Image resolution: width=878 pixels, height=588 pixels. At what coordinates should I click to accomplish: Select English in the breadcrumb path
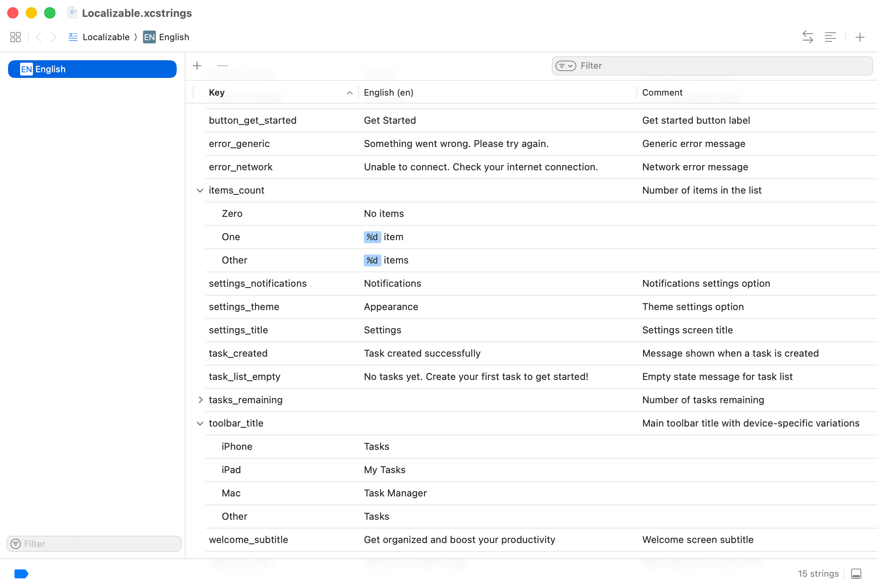tap(174, 37)
